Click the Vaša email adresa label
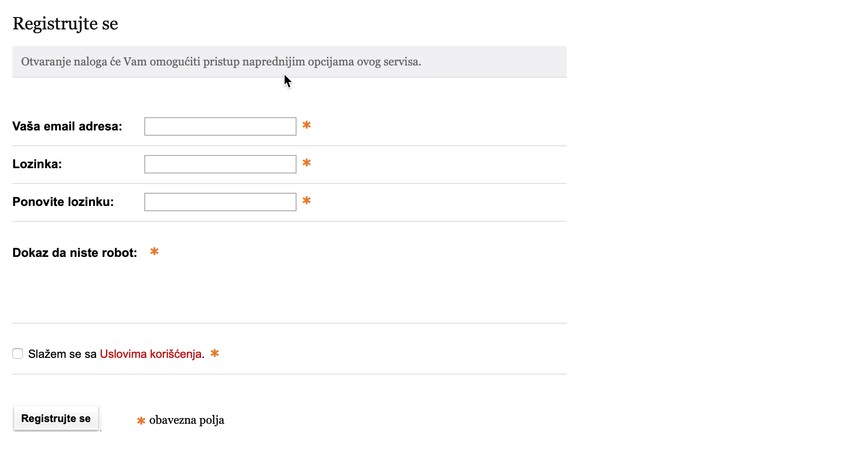This screenshot has width=850, height=476. pyautogui.click(x=67, y=126)
